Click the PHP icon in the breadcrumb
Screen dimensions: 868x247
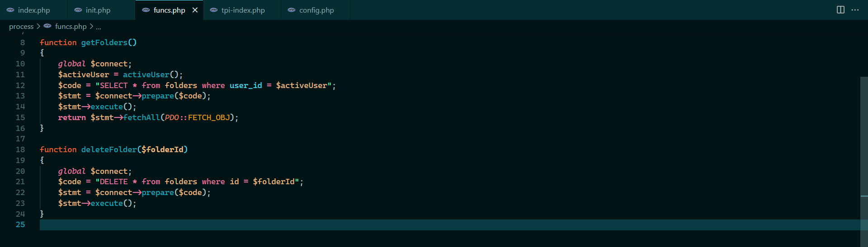[x=47, y=26]
